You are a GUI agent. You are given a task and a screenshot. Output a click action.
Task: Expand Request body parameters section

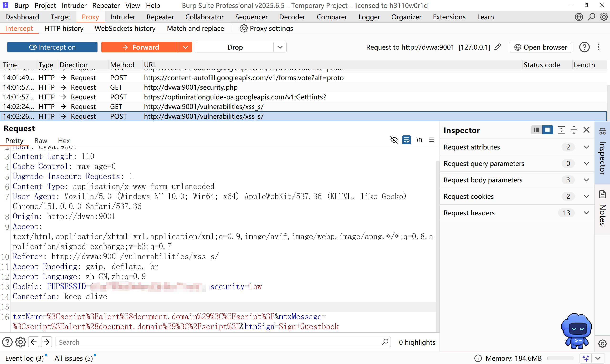click(586, 180)
